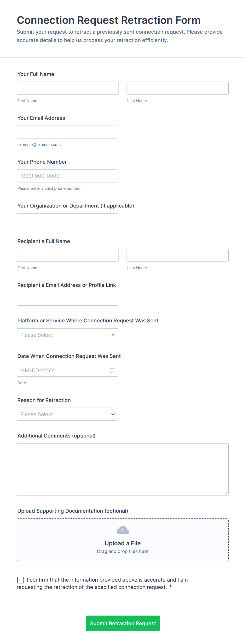Focus the Organization or Department field

[67, 220]
